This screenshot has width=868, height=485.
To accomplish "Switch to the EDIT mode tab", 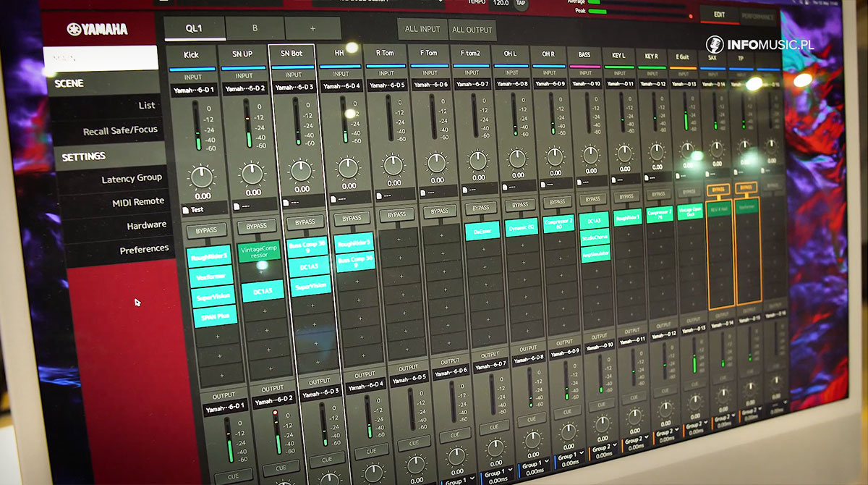I will tap(719, 14).
